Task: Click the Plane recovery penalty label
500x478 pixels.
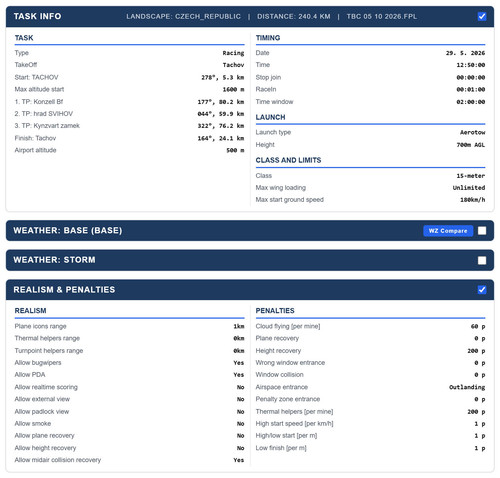Action: (x=277, y=338)
